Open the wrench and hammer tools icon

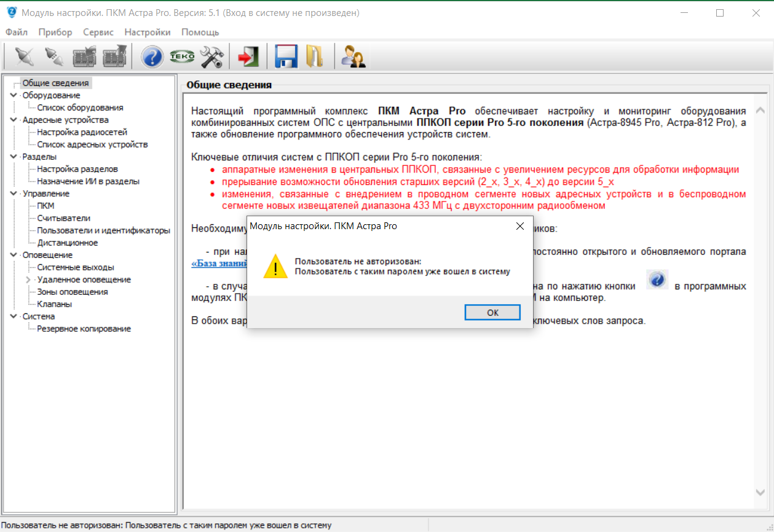(x=211, y=57)
